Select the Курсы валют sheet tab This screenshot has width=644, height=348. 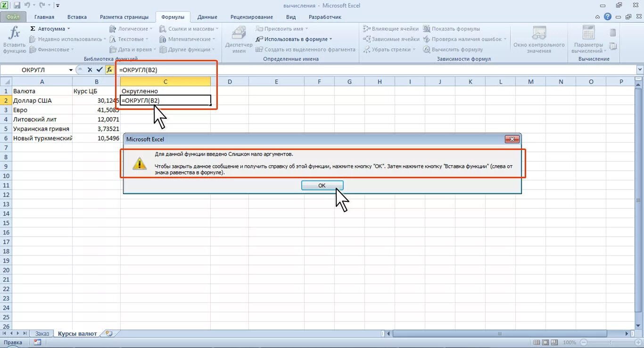(77, 333)
